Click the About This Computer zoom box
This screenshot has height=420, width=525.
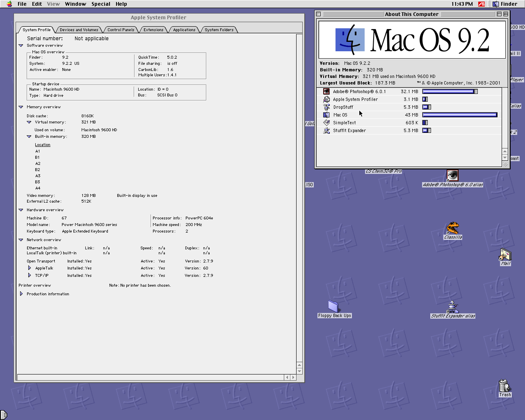point(499,14)
